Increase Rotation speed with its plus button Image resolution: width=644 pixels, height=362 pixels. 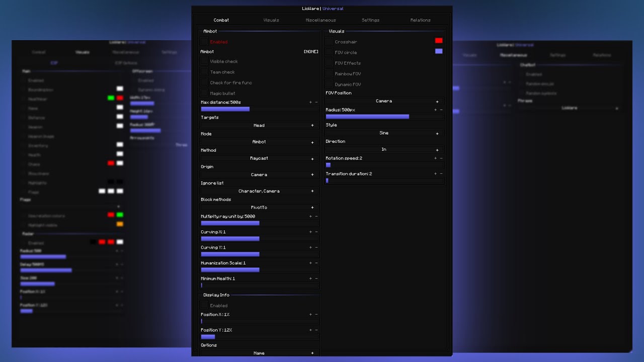point(435,158)
